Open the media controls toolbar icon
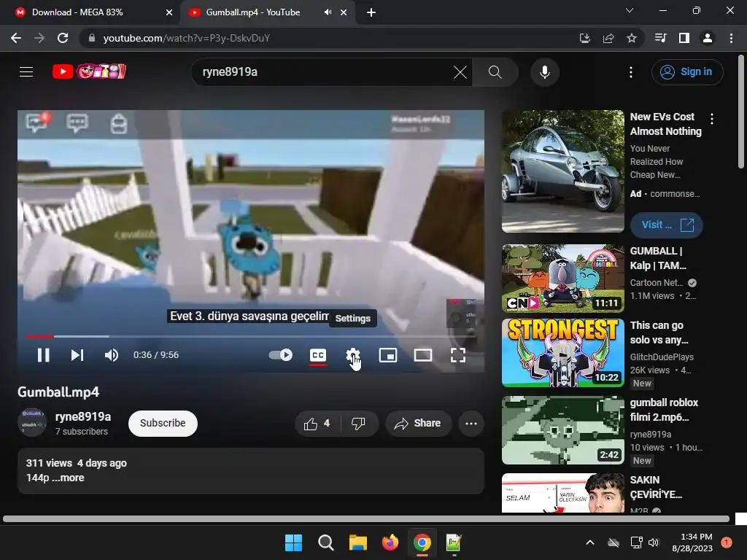 (660, 38)
